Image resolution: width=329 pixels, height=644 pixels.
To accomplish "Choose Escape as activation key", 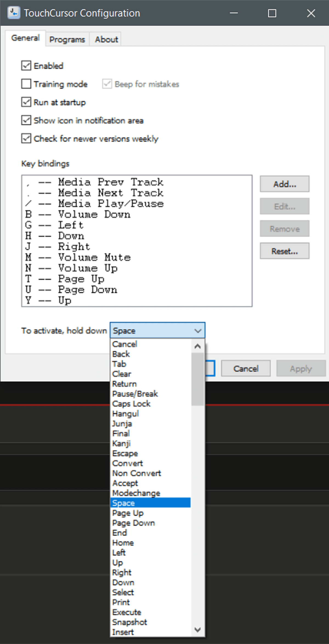I will [x=151, y=453].
